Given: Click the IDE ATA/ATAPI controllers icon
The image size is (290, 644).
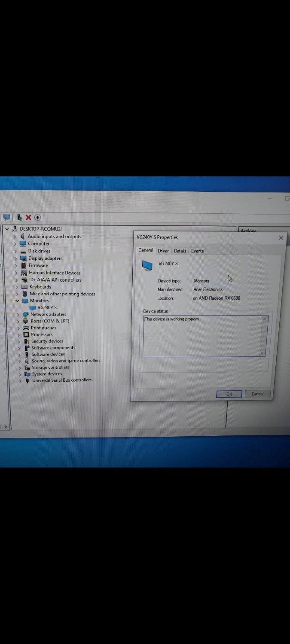Looking at the screenshot, I should coord(24,280).
